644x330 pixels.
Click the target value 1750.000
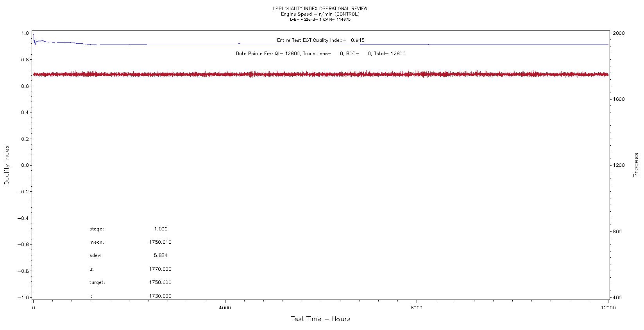coord(160,282)
